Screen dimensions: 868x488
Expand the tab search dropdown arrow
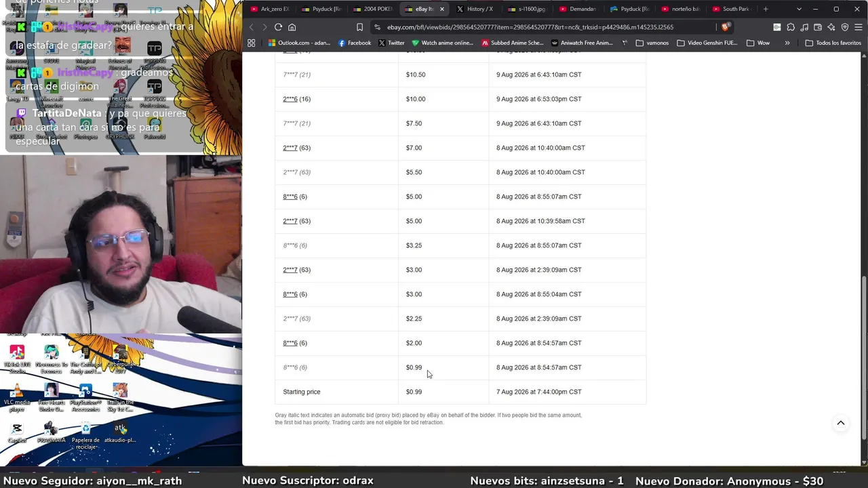coord(799,9)
